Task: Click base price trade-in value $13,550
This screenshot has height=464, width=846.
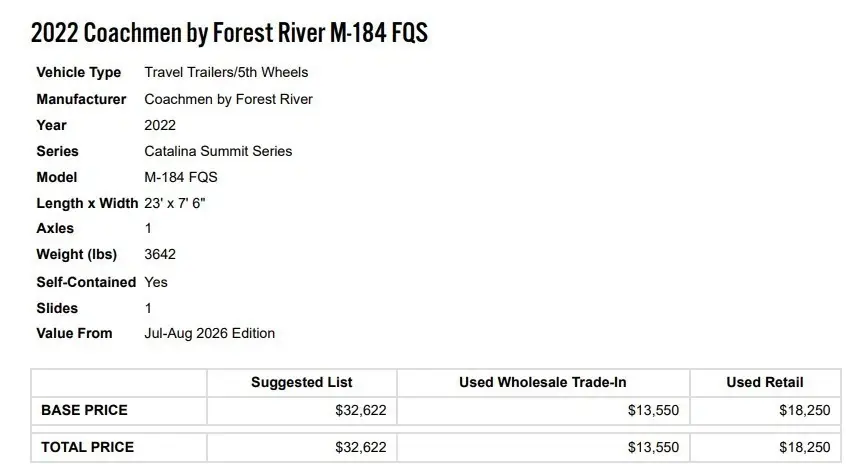Action: (x=653, y=411)
